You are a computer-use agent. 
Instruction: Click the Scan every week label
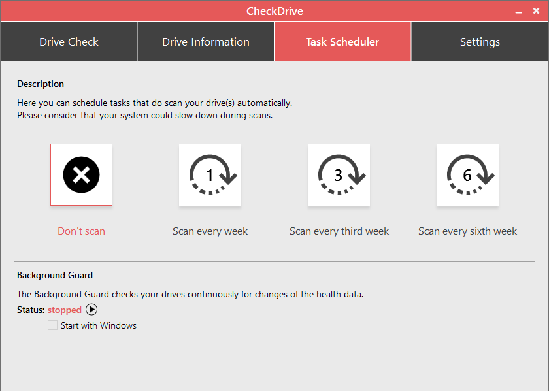tap(210, 231)
